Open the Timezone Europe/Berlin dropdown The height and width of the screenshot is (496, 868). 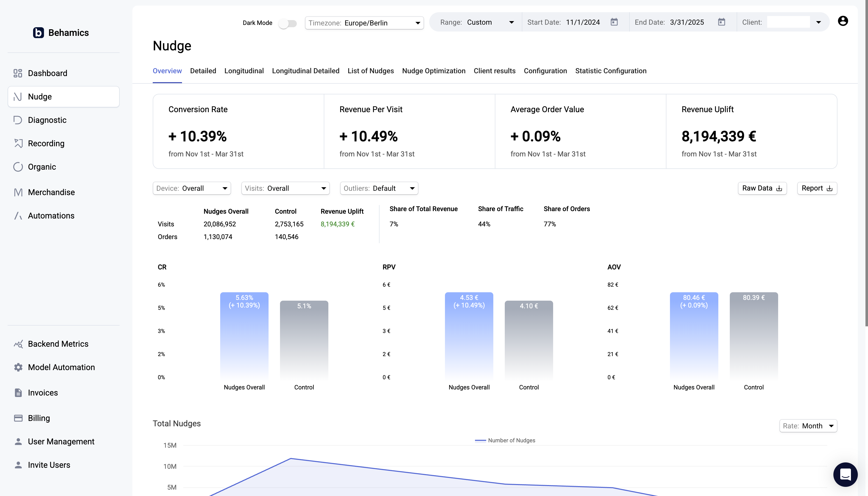coord(364,23)
